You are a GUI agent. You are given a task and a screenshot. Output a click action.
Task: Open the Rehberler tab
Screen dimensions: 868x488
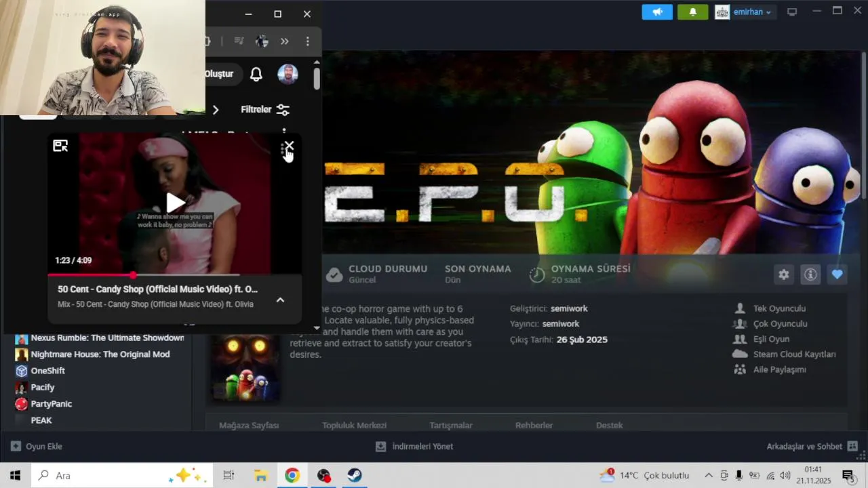(x=534, y=425)
